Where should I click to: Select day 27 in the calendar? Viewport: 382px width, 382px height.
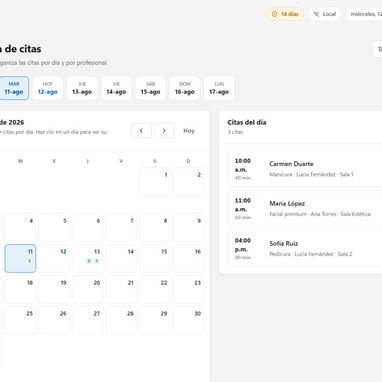pos(88,320)
